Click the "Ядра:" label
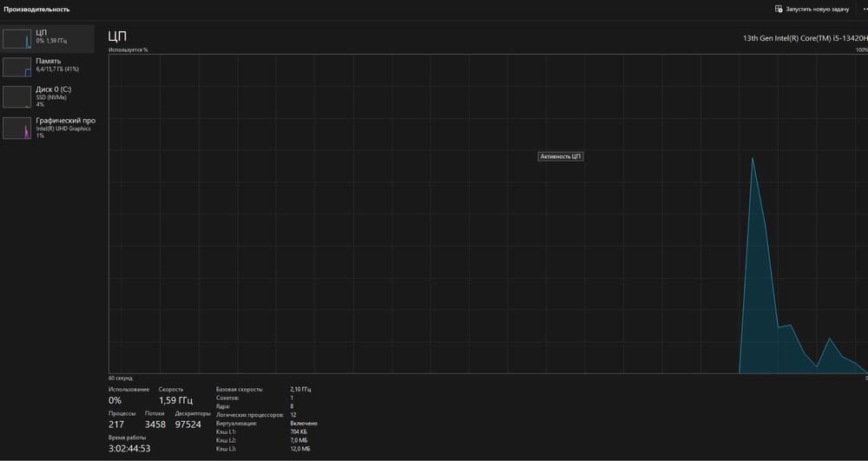Viewport: 868px width, 461px height. (223, 406)
